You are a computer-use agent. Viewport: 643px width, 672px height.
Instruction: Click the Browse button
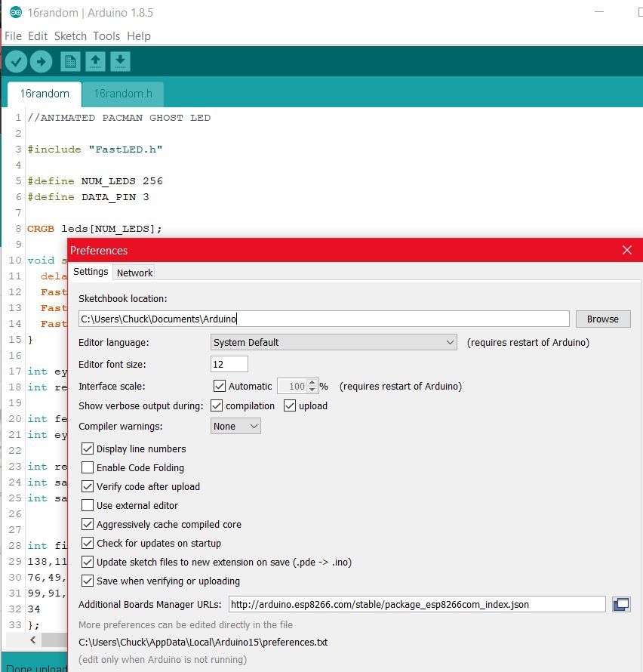603,319
